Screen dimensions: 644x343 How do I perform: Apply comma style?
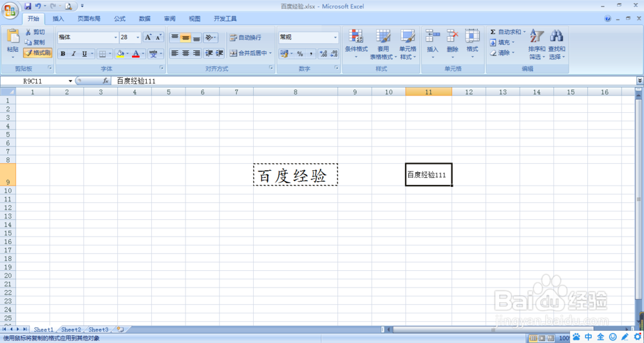(x=311, y=54)
